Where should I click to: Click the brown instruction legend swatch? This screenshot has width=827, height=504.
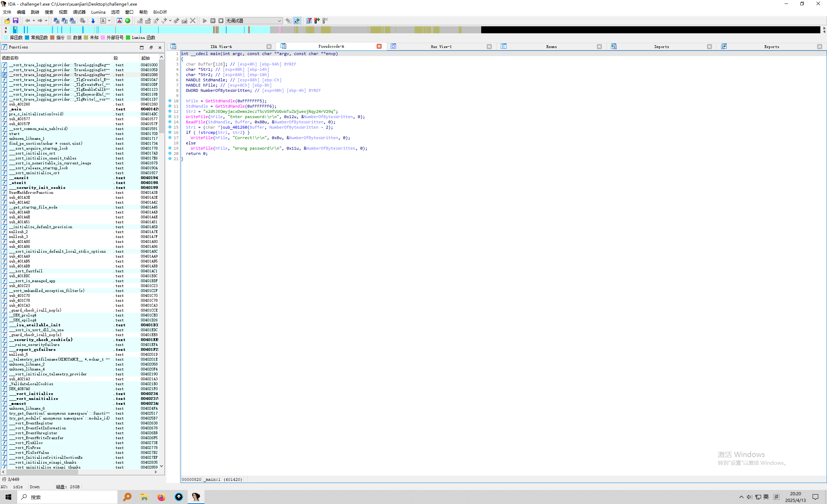[52, 38]
